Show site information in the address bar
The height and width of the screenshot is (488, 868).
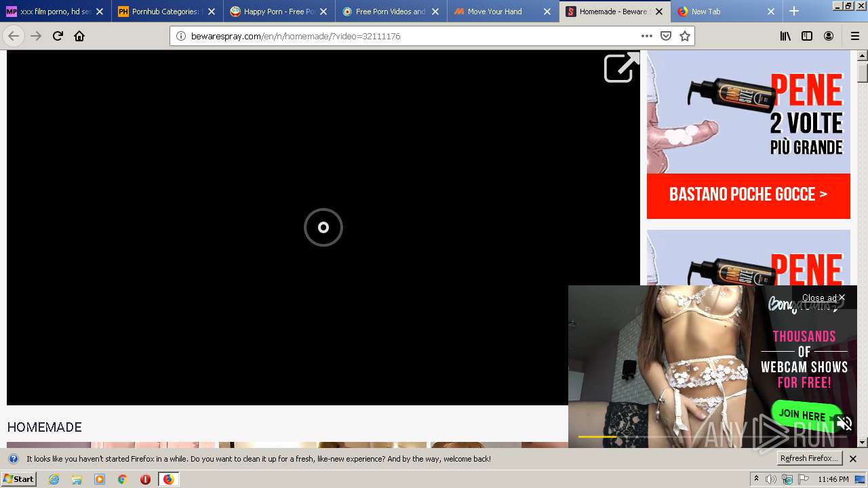click(x=181, y=36)
